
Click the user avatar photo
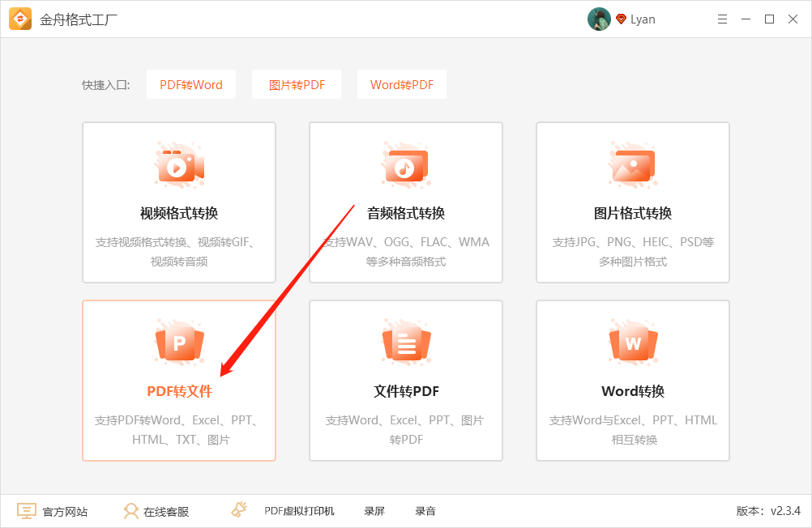click(x=599, y=19)
